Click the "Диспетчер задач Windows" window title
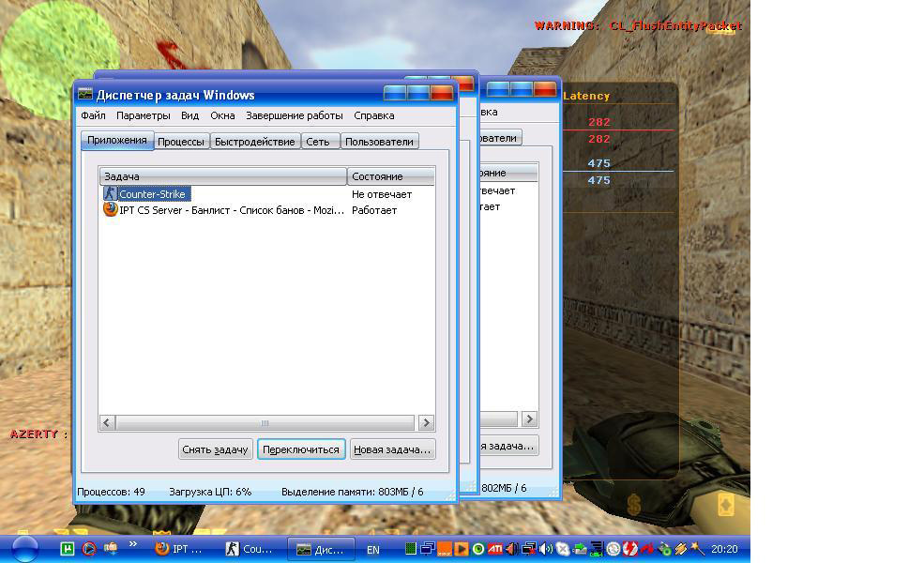924x563 pixels. [x=175, y=95]
